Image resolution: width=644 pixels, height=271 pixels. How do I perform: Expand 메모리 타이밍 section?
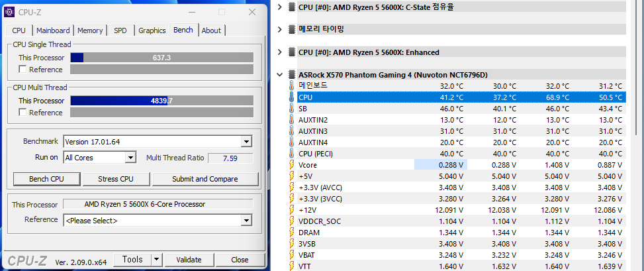coord(280,29)
